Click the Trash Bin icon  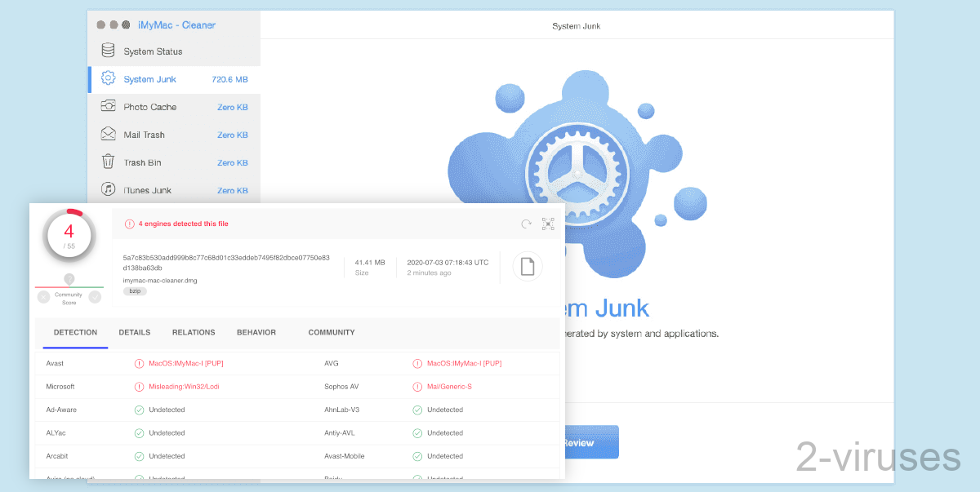pyautogui.click(x=108, y=162)
